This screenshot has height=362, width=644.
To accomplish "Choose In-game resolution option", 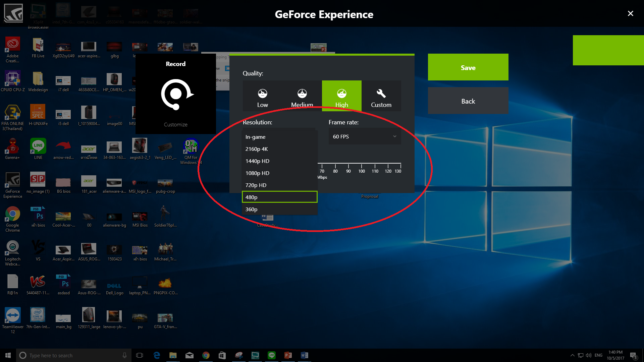I will (279, 137).
